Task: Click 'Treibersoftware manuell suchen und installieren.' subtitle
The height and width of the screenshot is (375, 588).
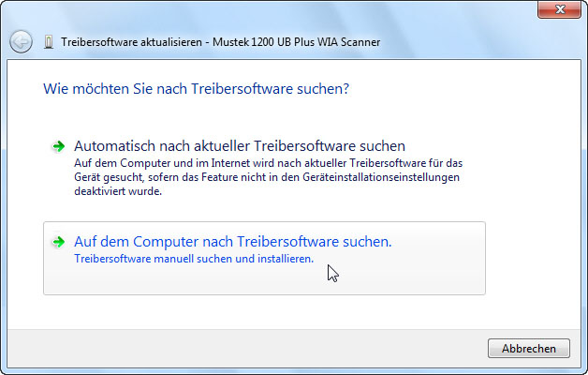Action: (194, 258)
